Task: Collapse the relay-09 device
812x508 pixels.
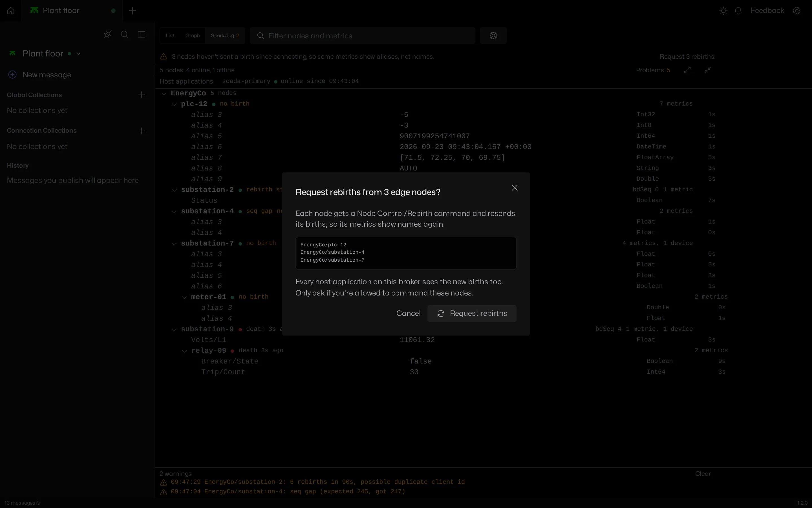Action: pyautogui.click(x=184, y=351)
